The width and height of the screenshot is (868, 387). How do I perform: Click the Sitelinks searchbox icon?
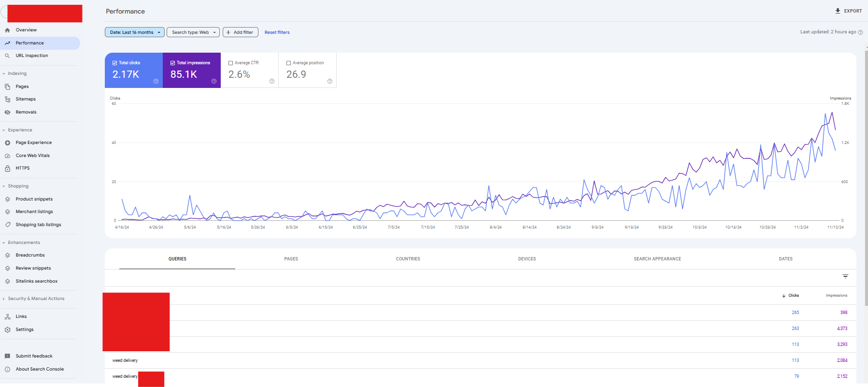[x=7, y=281]
